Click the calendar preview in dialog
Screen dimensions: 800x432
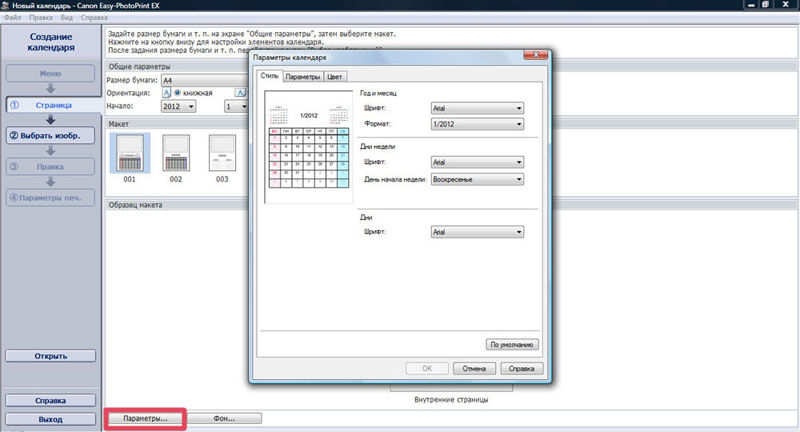pos(309,147)
